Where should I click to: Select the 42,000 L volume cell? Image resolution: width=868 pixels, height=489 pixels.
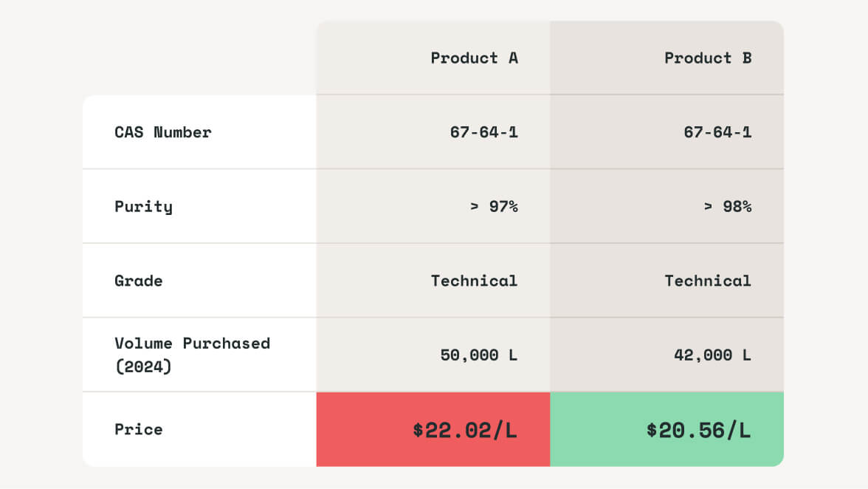712,355
